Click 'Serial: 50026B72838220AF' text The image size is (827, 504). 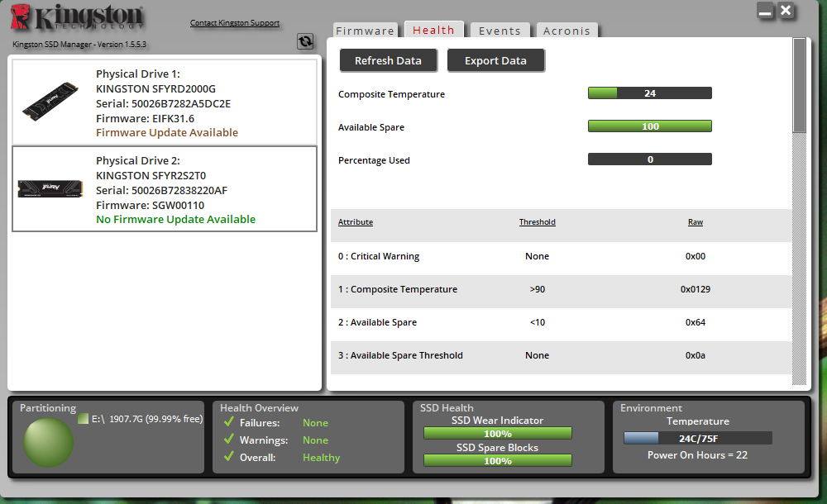click(161, 190)
